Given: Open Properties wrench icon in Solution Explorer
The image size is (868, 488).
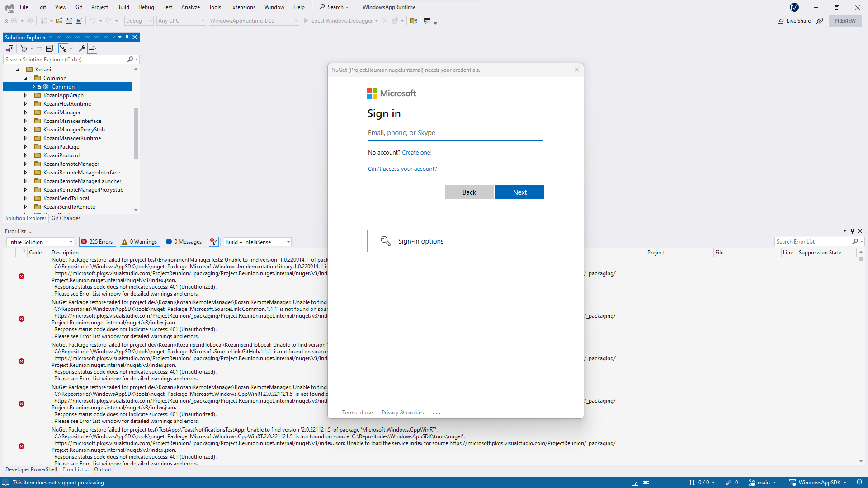Looking at the screenshot, I should coord(82,48).
